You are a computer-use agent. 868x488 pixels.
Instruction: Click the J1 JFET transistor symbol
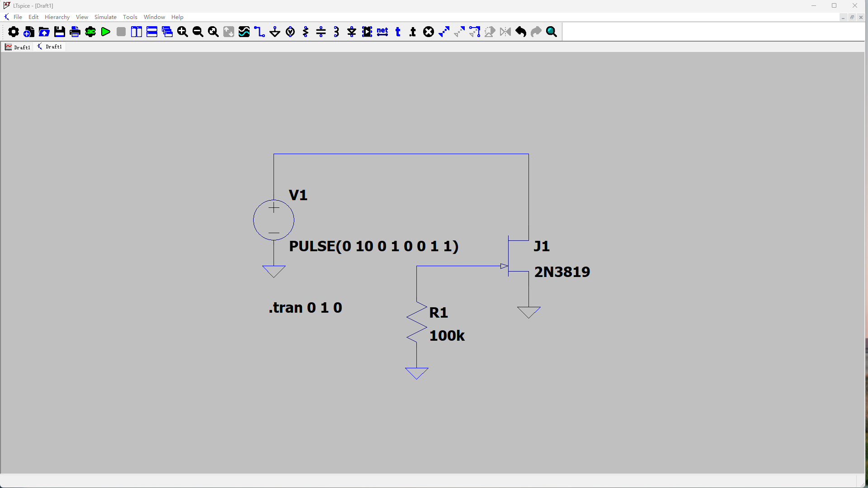coord(515,257)
